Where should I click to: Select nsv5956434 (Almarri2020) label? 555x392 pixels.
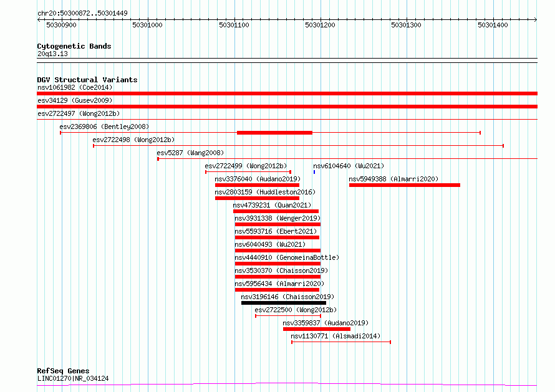coord(279,284)
